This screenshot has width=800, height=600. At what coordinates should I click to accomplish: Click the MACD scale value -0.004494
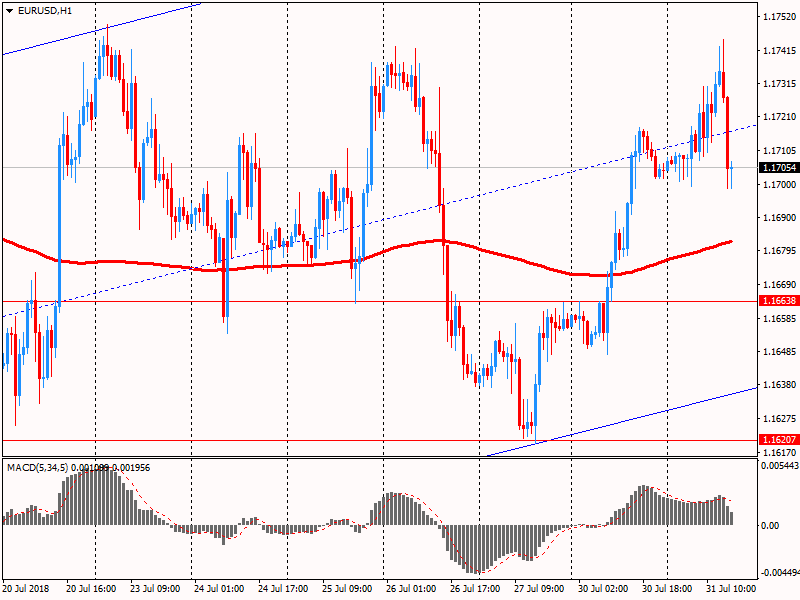(x=780, y=572)
